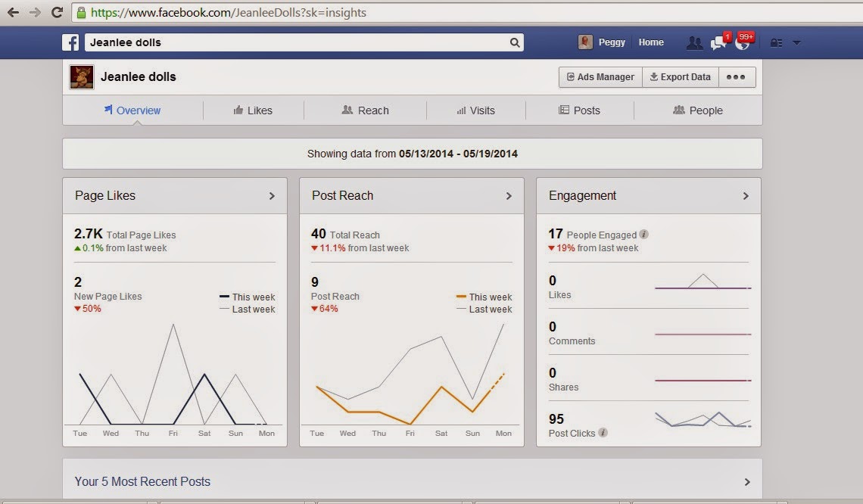
Task: Click the search magnifying glass icon
Action: 514,42
